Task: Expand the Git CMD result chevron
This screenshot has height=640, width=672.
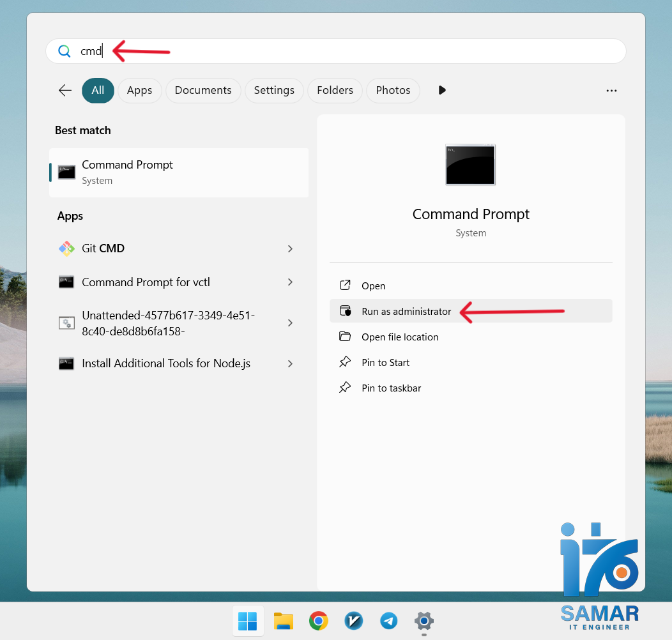Action: (x=290, y=248)
